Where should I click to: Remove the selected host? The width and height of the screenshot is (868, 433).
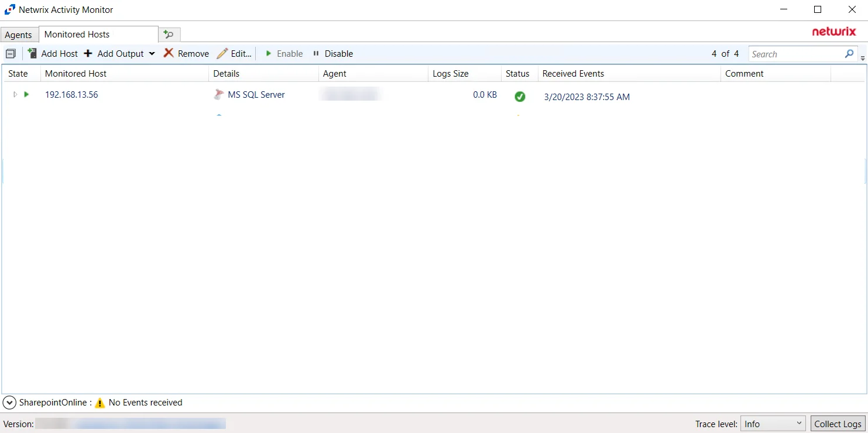point(186,54)
